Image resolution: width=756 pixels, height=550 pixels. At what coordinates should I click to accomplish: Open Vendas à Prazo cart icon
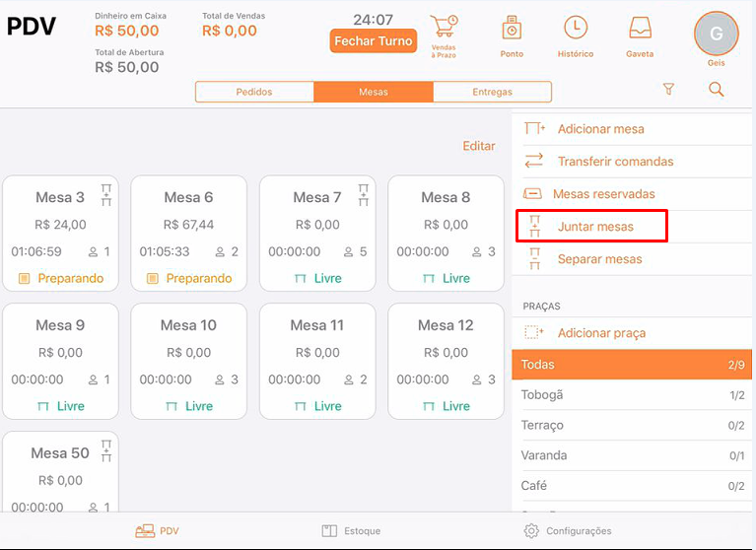point(444,26)
